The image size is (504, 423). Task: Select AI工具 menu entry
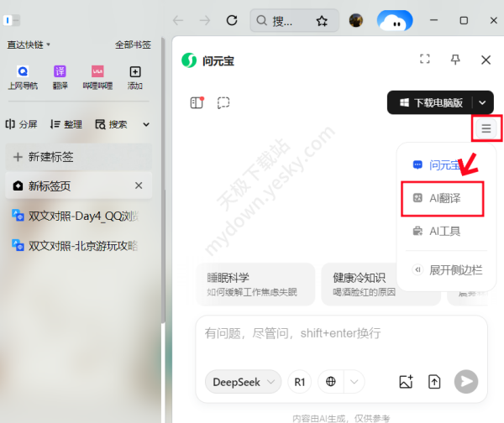443,231
